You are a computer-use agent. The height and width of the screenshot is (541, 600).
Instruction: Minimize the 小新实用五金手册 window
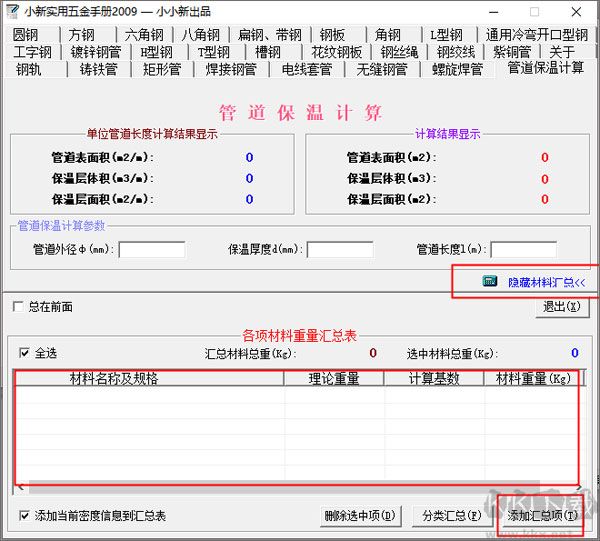pyautogui.click(x=494, y=12)
